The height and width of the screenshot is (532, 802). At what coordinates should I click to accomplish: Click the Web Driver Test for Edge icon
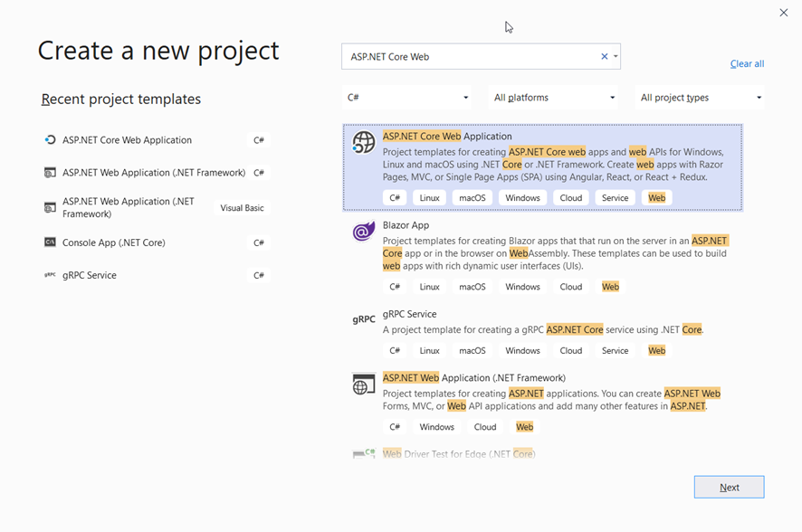(x=364, y=453)
